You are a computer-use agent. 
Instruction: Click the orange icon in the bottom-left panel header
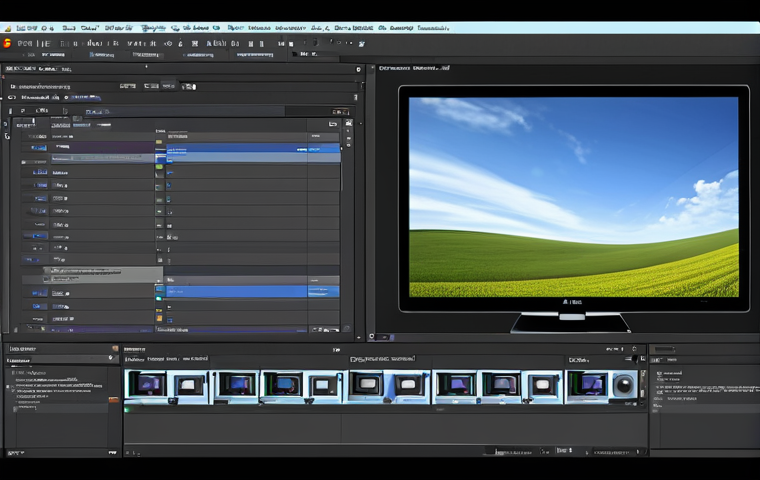click(x=115, y=349)
